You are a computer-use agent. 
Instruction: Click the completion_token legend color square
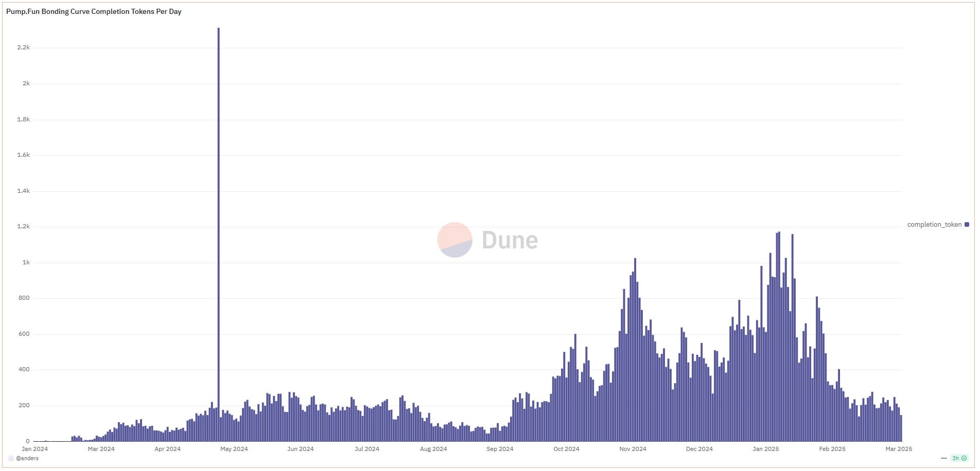pos(967,225)
